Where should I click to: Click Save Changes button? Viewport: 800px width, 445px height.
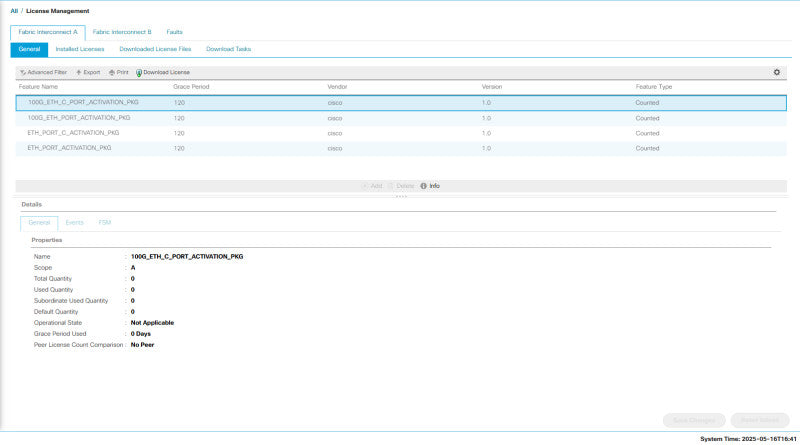694,421
